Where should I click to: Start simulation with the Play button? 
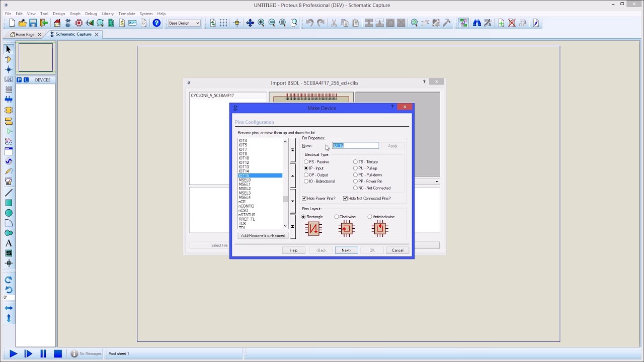coord(14,353)
